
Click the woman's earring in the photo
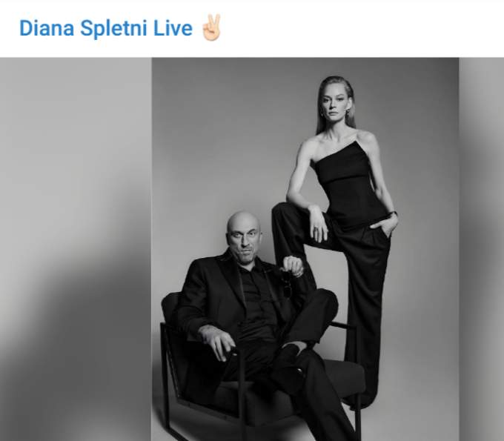coord(348,111)
